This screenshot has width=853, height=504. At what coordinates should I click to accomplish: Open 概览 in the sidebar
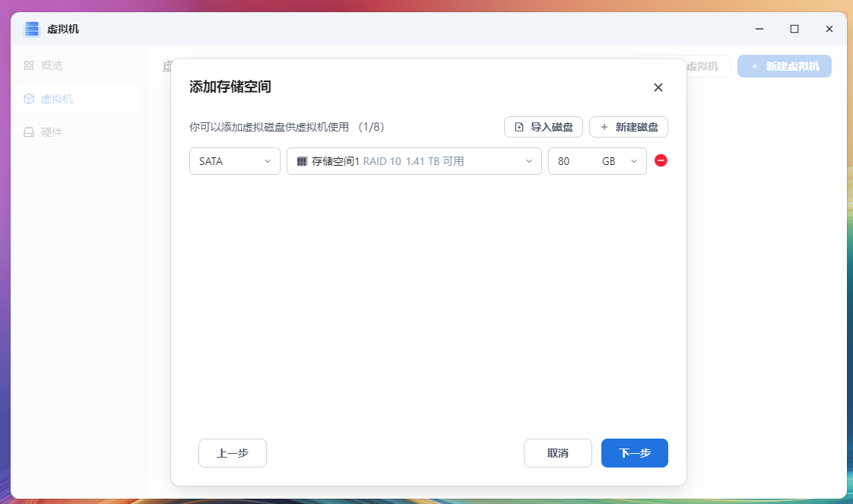point(79,65)
